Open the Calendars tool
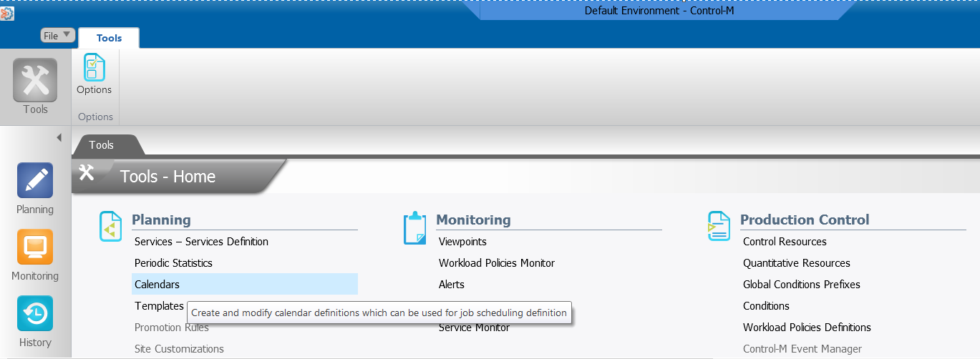 pos(245,285)
